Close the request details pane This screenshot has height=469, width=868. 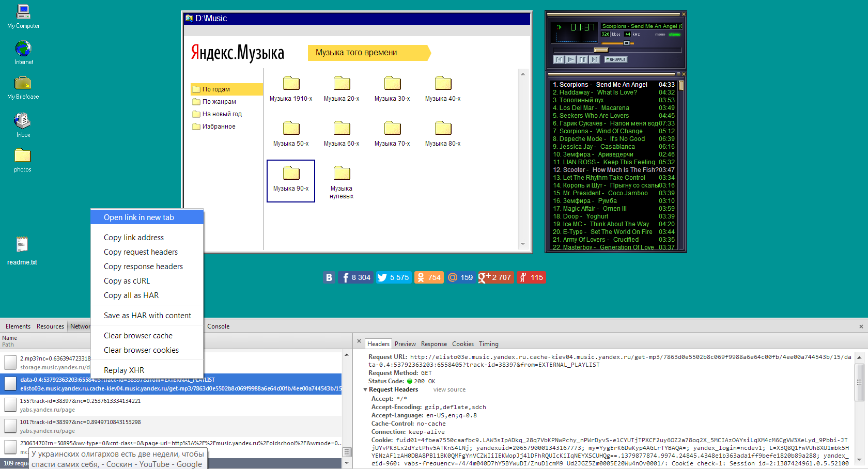(x=359, y=341)
